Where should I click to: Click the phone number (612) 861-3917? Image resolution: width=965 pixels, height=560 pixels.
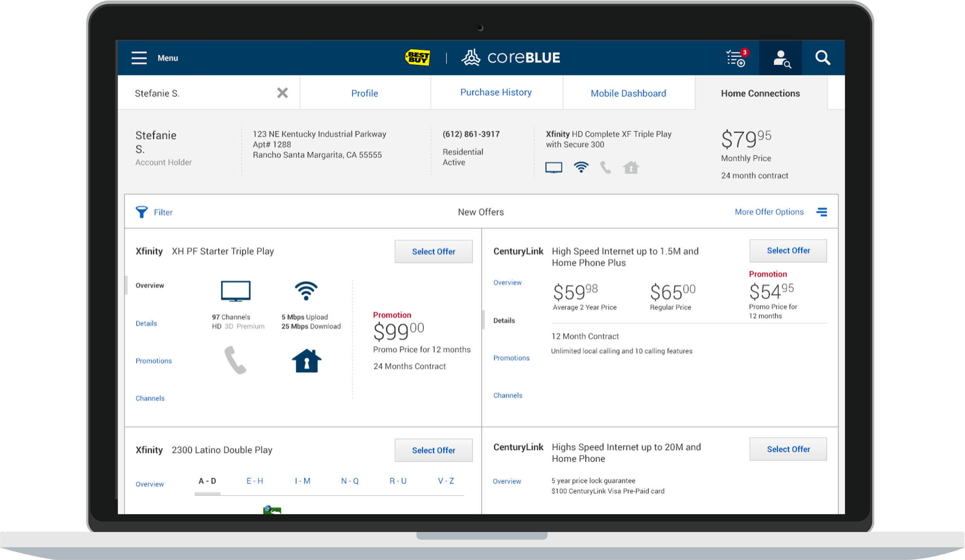pos(471,134)
